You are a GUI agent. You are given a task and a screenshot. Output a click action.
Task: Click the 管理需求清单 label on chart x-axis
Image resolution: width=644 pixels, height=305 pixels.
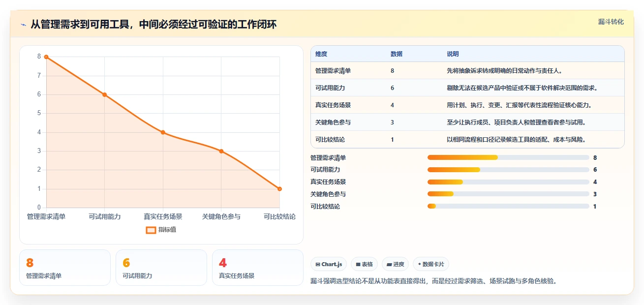point(46,216)
